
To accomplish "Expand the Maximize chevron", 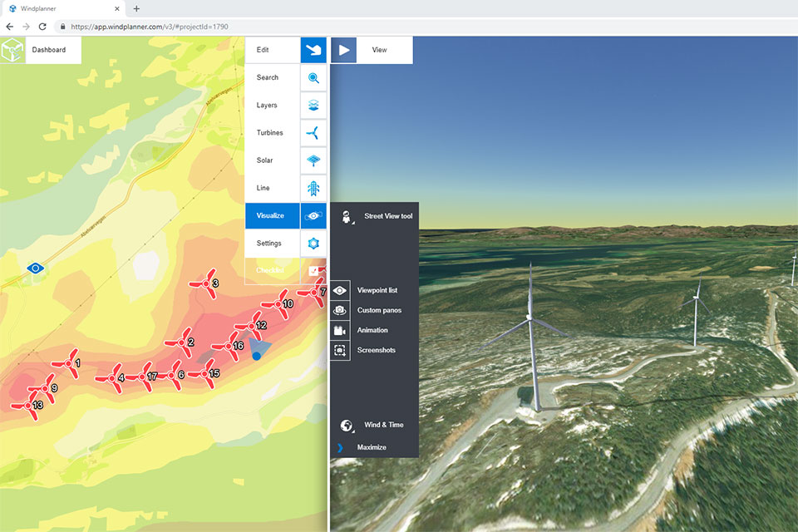I will point(341,446).
